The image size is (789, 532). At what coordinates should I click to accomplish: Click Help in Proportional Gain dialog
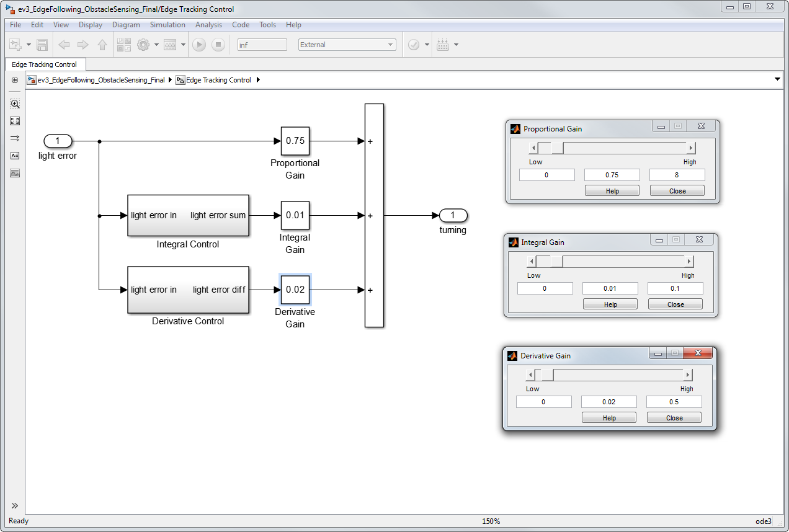612,191
